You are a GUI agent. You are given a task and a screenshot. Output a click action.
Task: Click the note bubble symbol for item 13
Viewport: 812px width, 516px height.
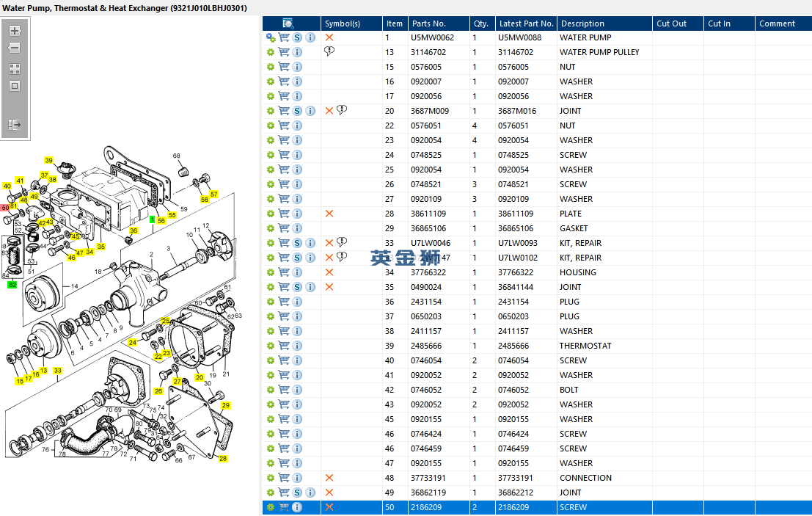click(x=329, y=52)
